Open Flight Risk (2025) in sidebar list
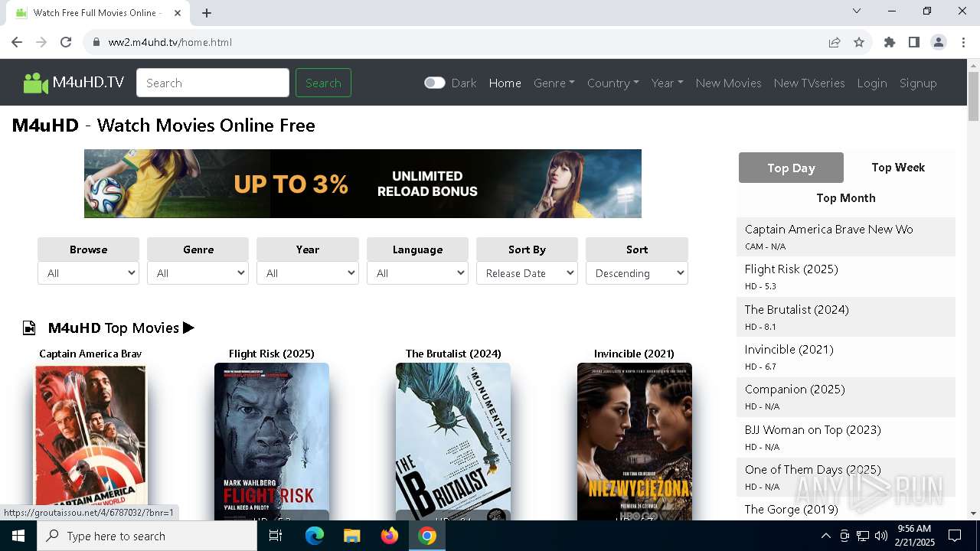This screenshot has width=980, height=551. pos(791,269)
